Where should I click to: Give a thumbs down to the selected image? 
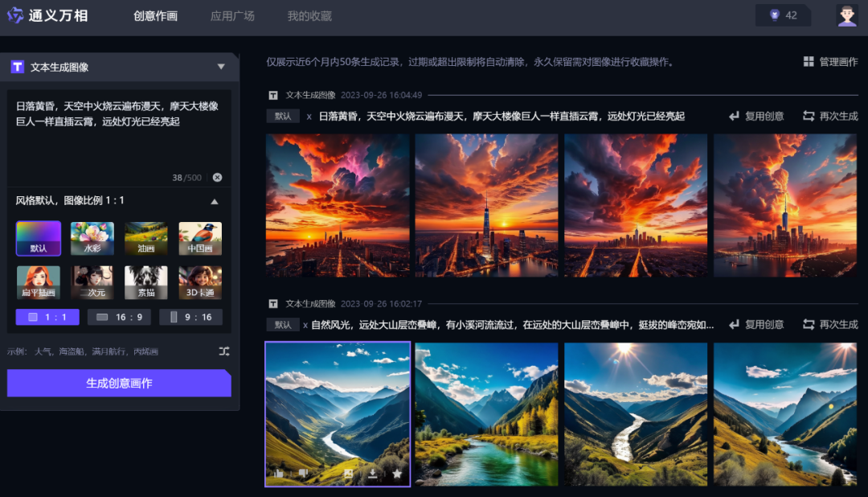[x=302, y=474]
